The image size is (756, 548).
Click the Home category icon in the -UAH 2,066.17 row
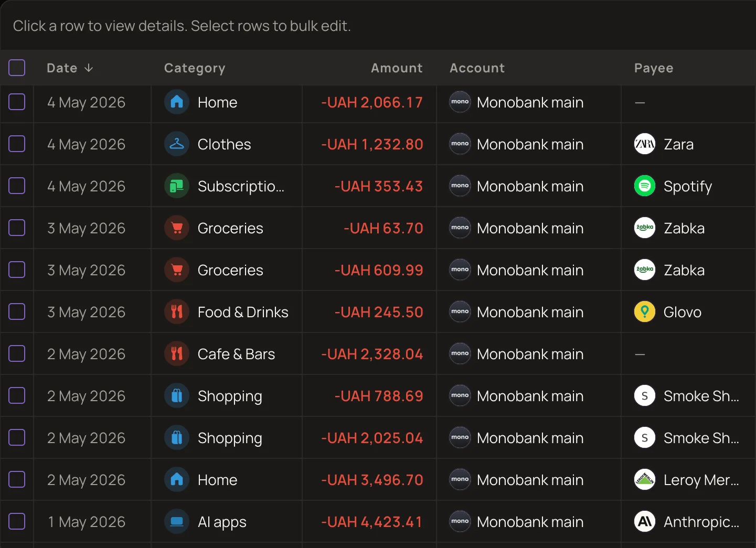[177, 102]
